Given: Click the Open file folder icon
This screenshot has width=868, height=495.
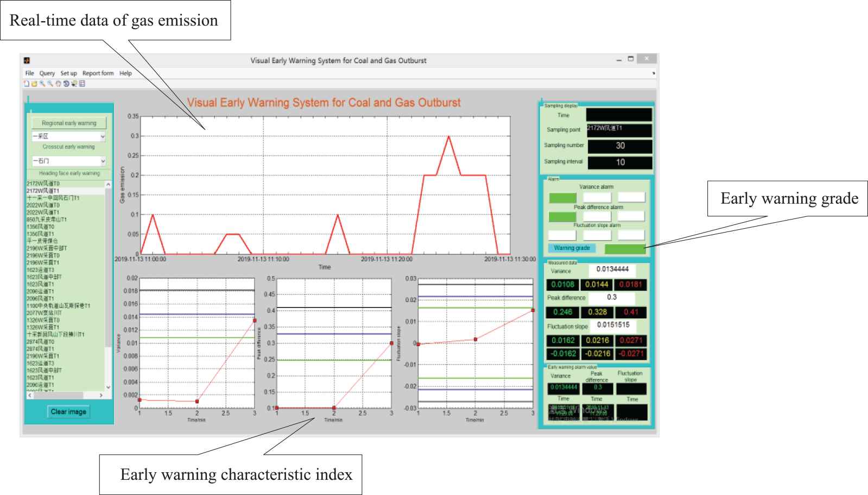Looking at the screenshot, I should [x=34, y=84].
